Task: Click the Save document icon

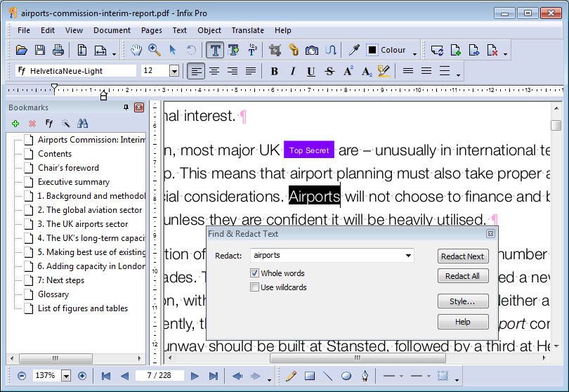Action: pyautogui.click(x=40, y=50)
